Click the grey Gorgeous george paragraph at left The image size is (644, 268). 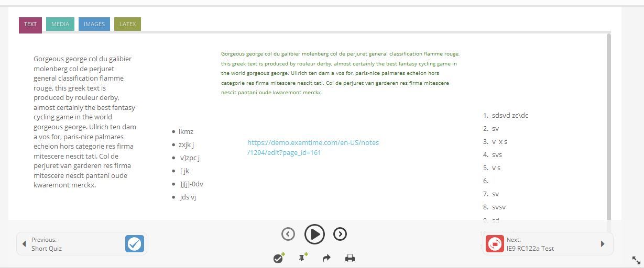(85, 122)
